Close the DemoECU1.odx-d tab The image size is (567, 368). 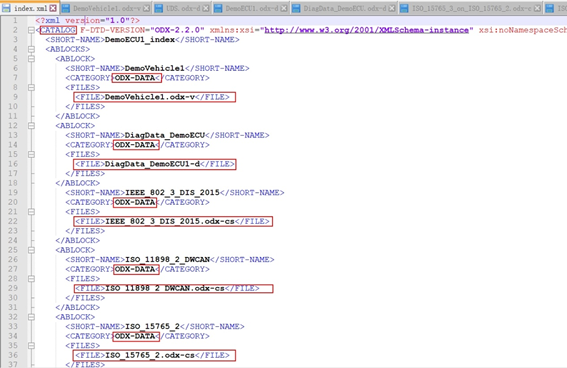284,8
